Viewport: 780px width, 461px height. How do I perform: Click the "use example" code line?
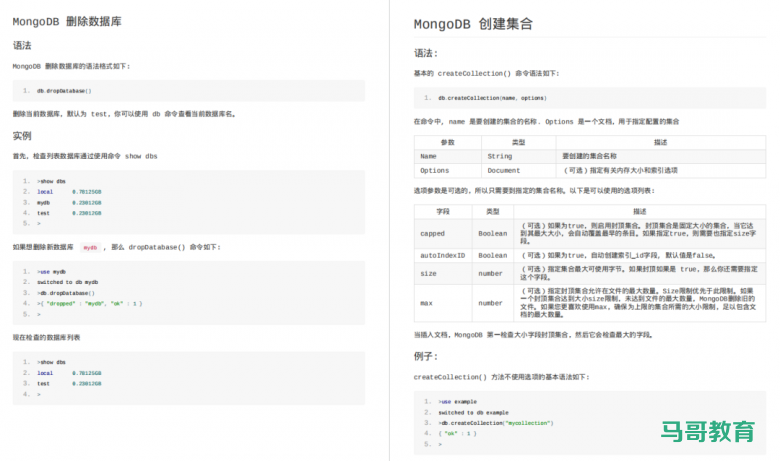coord(458,401)
